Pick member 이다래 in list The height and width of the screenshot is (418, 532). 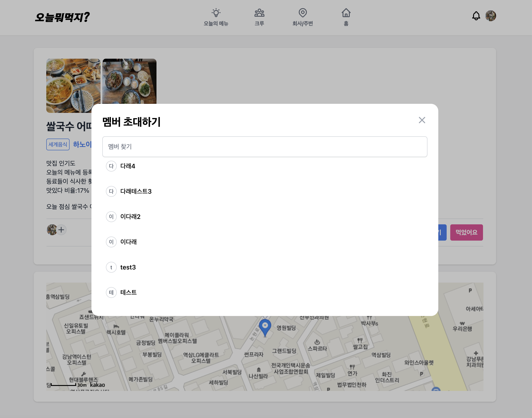[x=128, y=242]
